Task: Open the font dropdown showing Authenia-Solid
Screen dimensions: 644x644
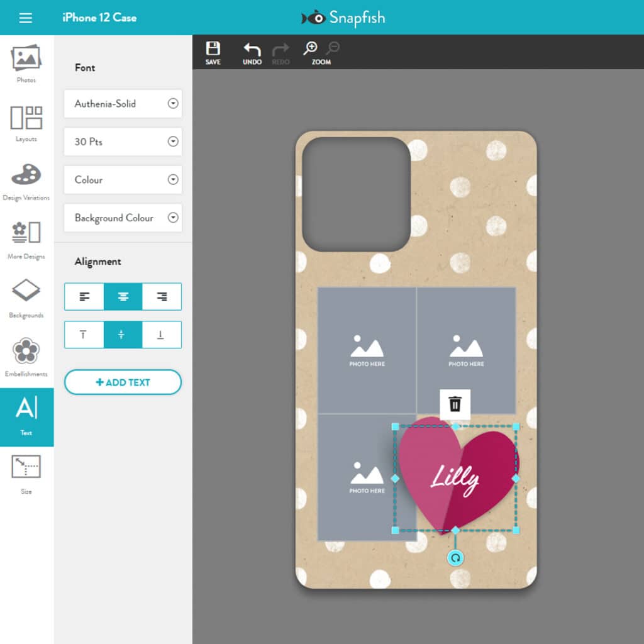Action: 123,104
